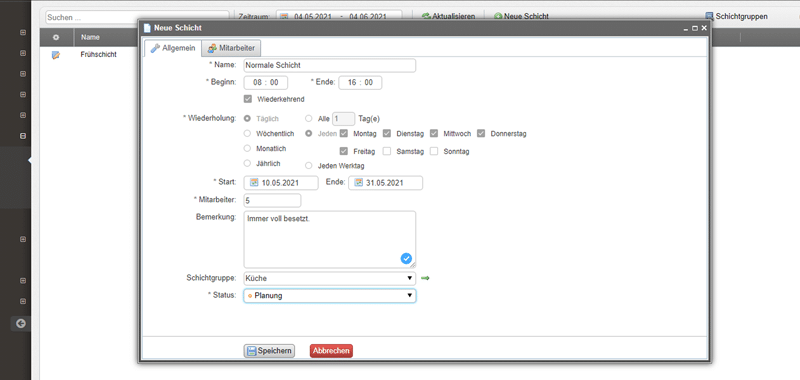Choose the Alle n Tag(e) radio option
This screenshot has height=380, width=800.
(309, 118)
